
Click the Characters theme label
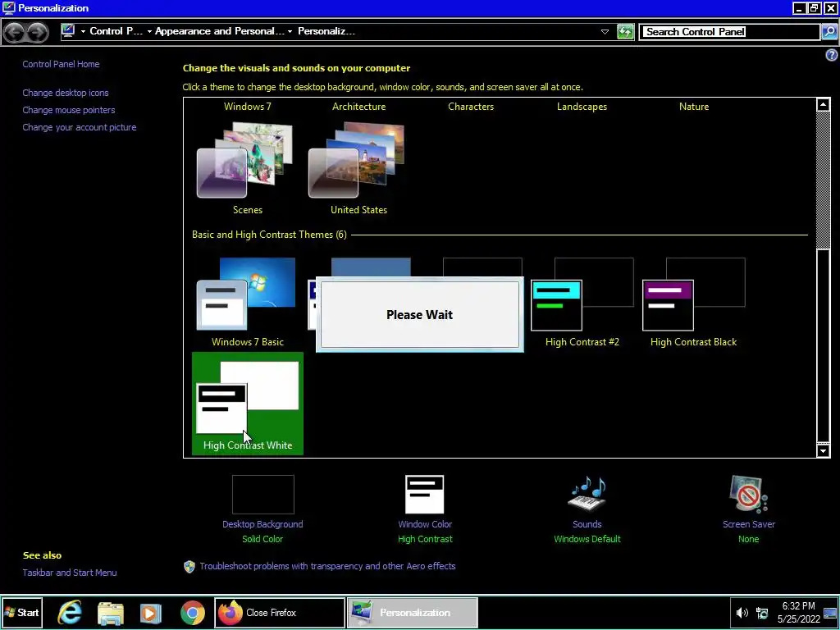471,107
